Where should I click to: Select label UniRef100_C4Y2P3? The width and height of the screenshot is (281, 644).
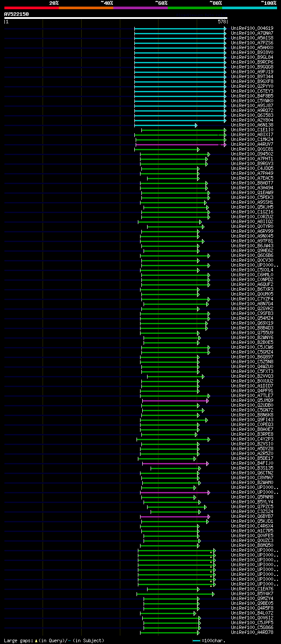(252, 439)
